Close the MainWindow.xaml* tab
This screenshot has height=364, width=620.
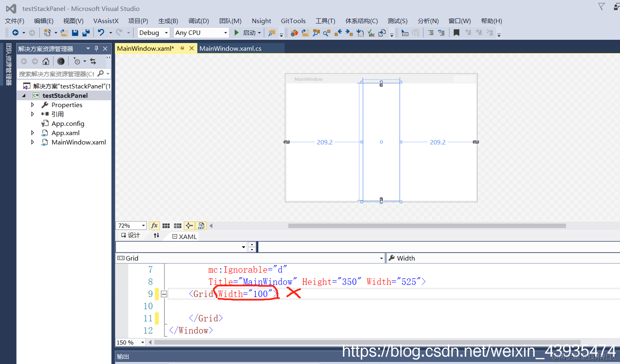click(x=192, y=49)
